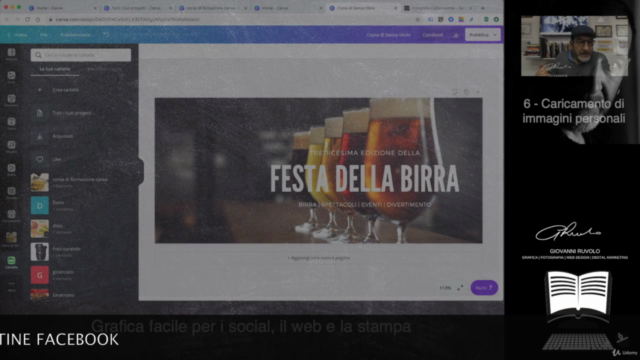Image resolution: width=640 pixels, height=360 pixels.
Task: Open the Girarrosto folder with food thumbnail
Action: pos(81,295)
